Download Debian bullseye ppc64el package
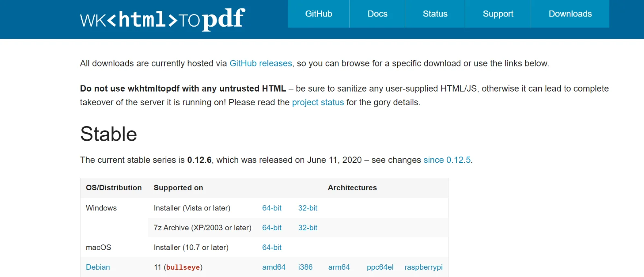This screenshot has height=277, width=644. point(380,267)
